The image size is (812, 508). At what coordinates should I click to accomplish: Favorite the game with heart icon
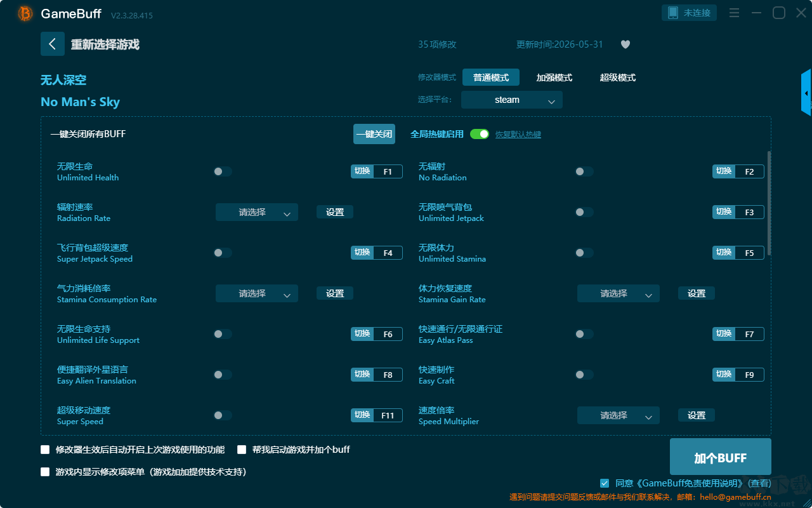(625, 44)
